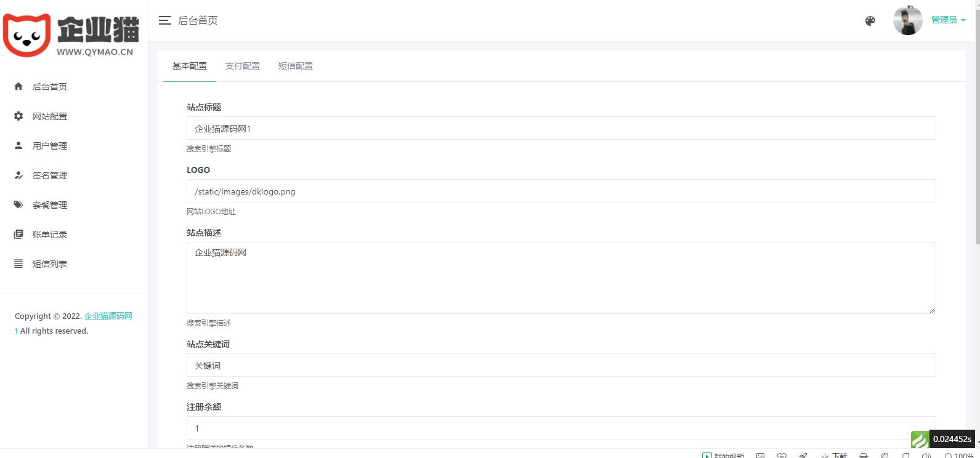Viewport: 980px width, 458px height.
Task: Click the LOGO path input field
Action: [561, 191]
